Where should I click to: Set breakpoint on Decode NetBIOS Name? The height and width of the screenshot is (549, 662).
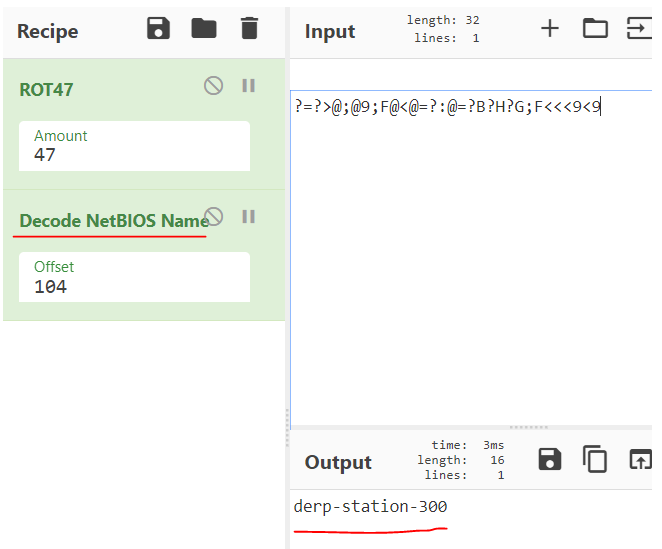(248, 217)
